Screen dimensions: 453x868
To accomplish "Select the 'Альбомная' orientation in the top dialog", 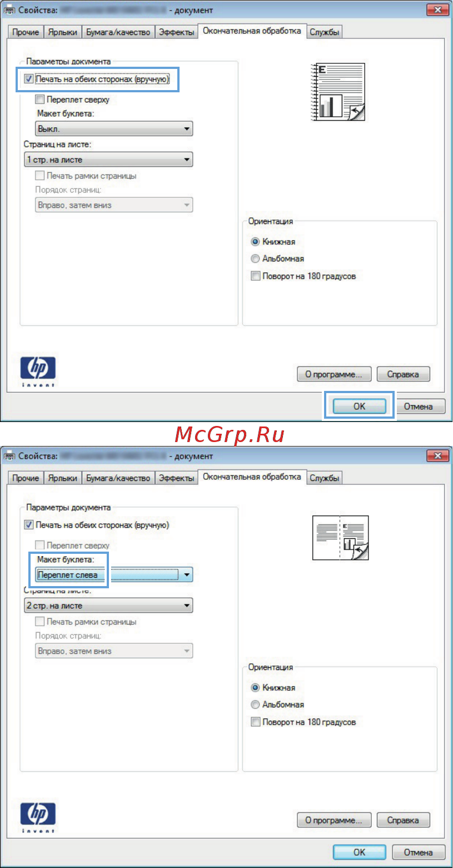I will click(x=255, y=259).
